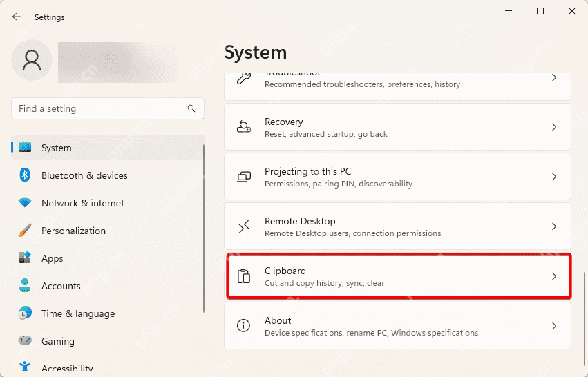Click 'Remote Desktop users, connection permissions' text
The height and width of the screenshot is (377, 588).
pyautogui.click(x=352, y=233)
